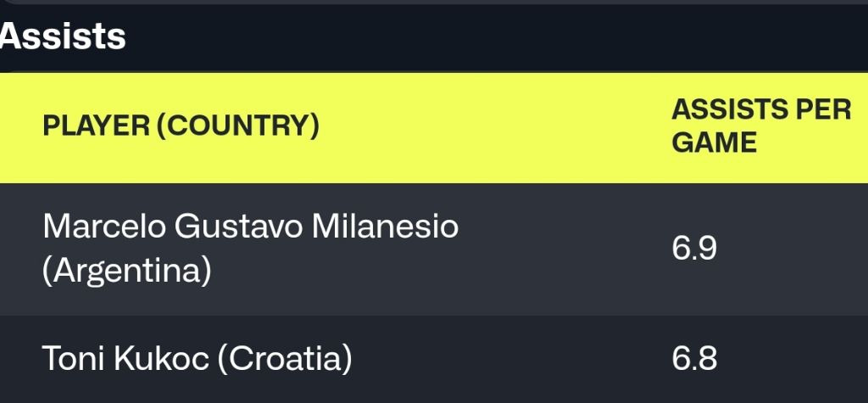Click the (Croatia) country label
The width and height of the screenshot is (868, 403).
[x=285, y=359]
